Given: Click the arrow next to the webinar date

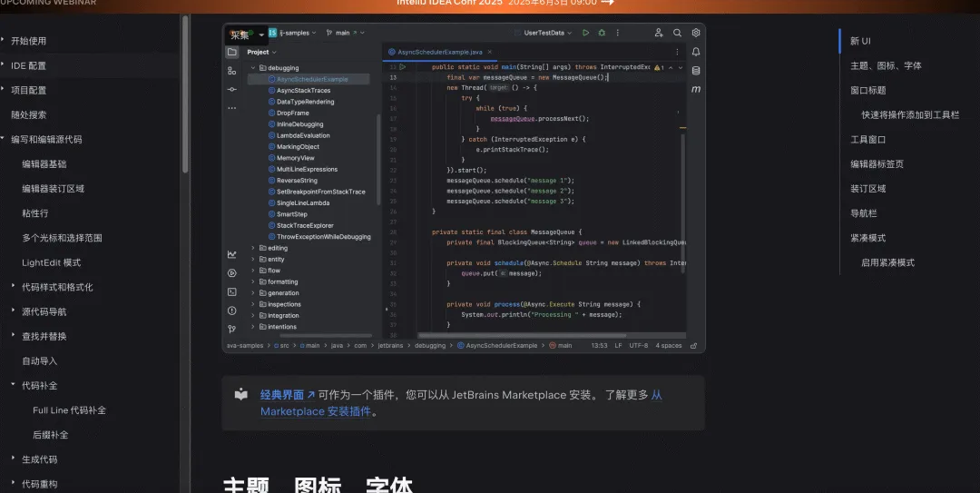Looking at the screenshot, I should coord(607,3).
